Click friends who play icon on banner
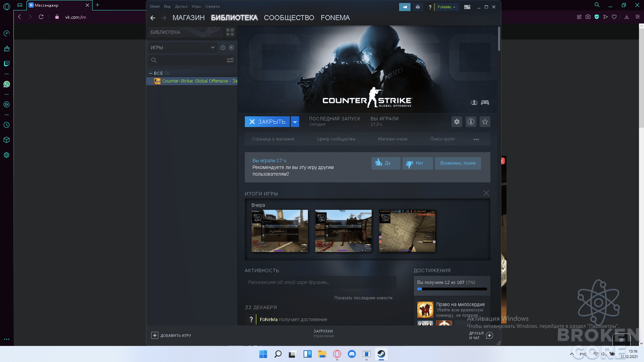 (474, 103)
